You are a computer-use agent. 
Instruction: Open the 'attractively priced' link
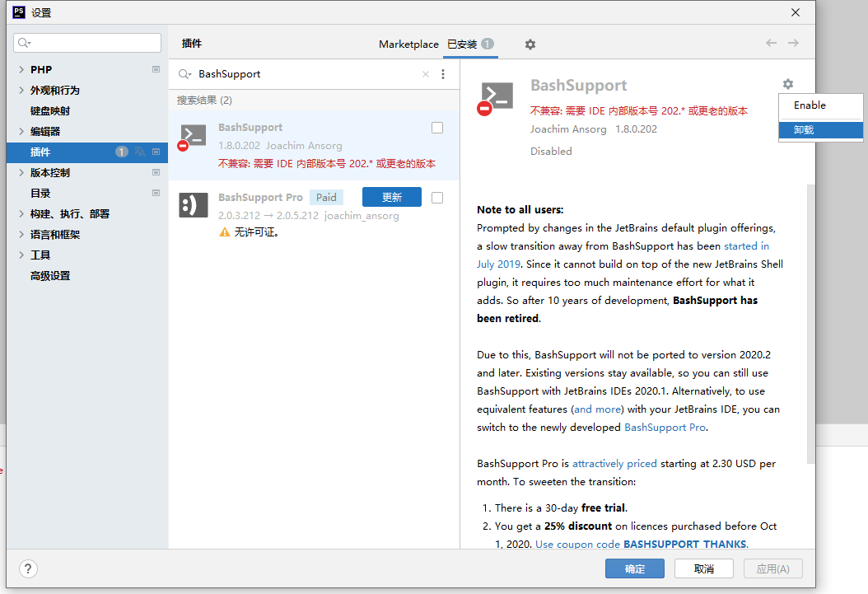tap(614, 463)
